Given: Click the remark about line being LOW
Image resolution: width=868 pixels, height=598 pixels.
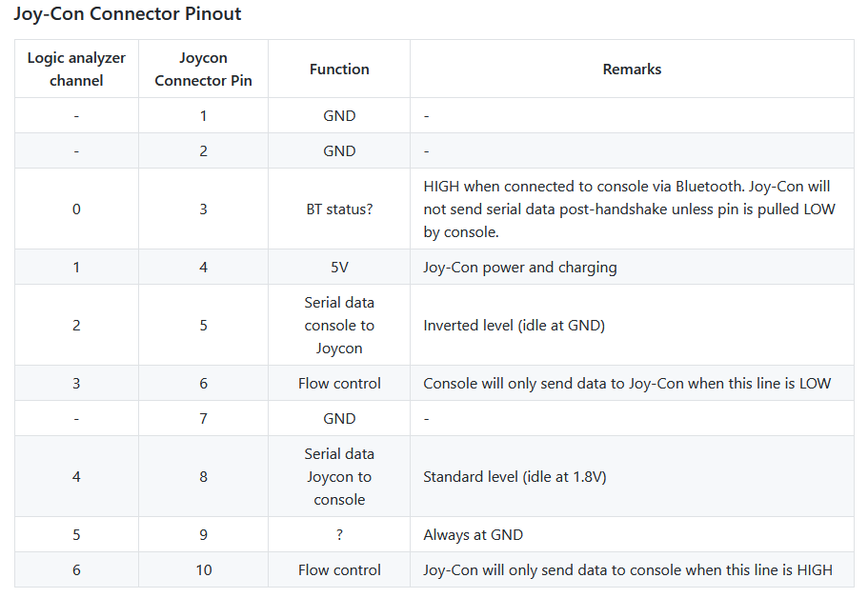Looking at the screenshot, I should (x=627, y=384).
